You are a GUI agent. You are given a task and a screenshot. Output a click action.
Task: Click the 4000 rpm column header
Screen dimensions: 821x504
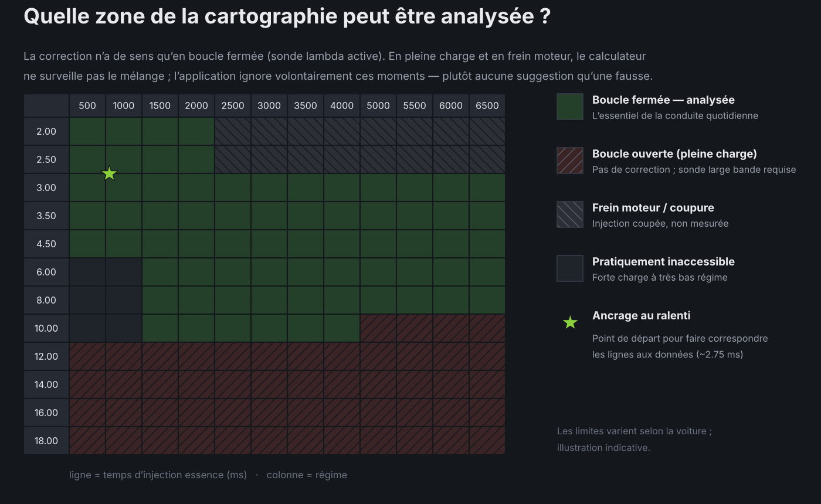342,105
